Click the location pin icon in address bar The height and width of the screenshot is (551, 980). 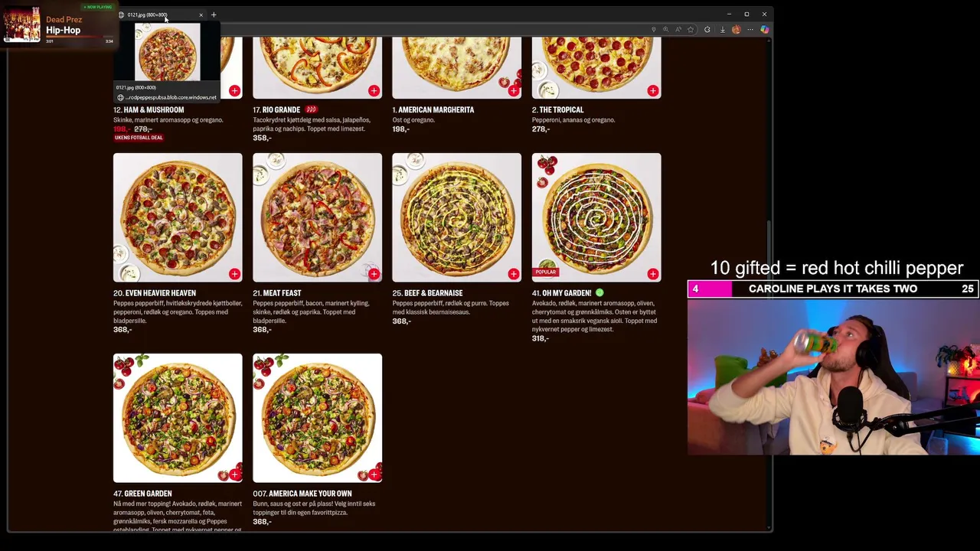653,30
